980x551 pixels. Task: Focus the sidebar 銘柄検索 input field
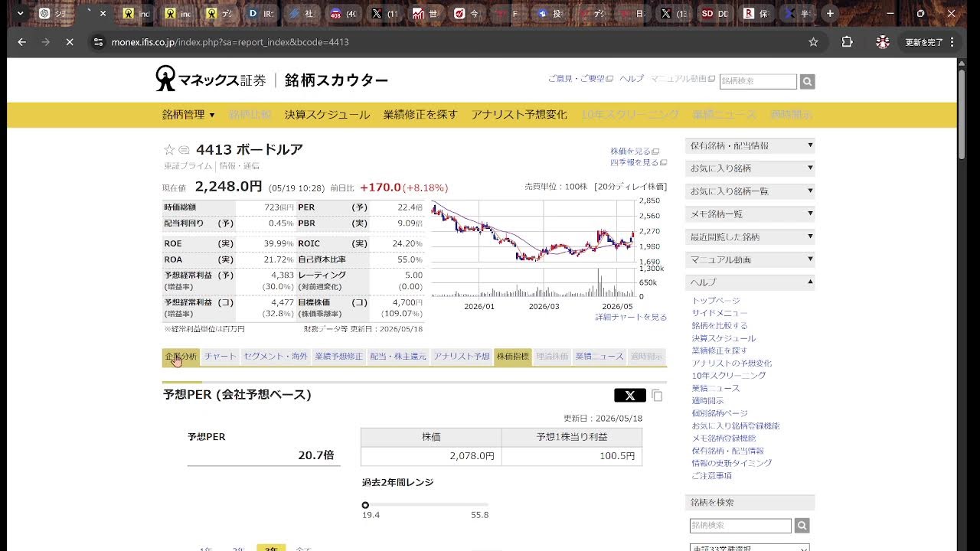click(x=740, y=526)
